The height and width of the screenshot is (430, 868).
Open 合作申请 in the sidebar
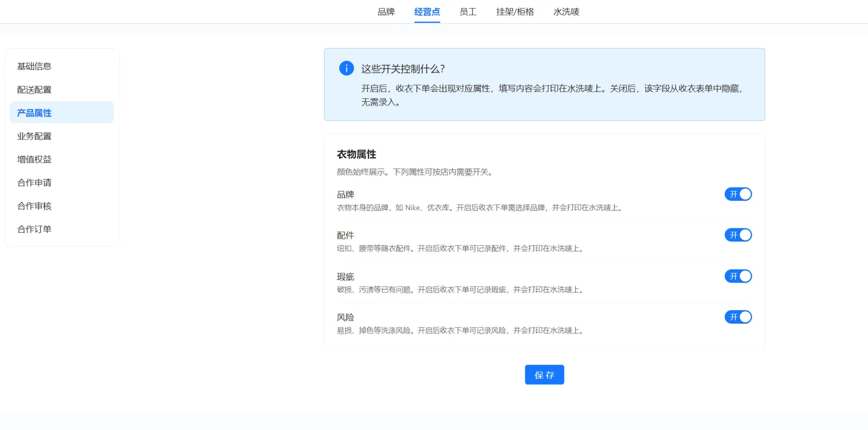[62, 183]
